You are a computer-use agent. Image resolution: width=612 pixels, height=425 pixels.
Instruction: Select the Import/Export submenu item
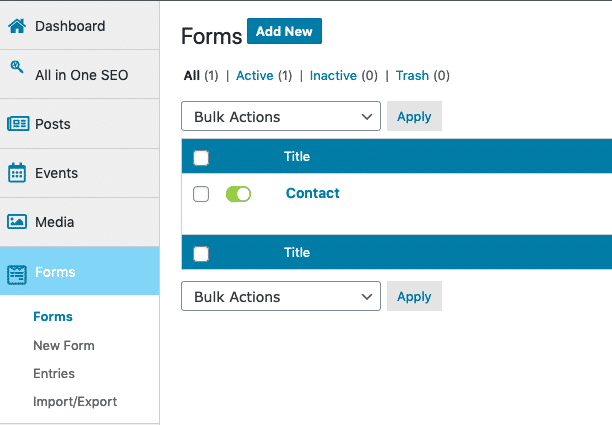pos(75,402)
